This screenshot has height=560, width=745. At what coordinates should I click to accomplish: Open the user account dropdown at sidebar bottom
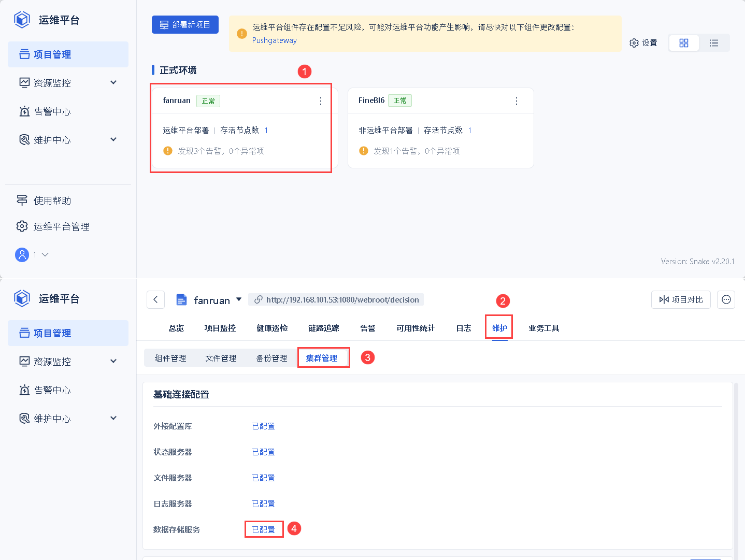(x=31, y=254)
